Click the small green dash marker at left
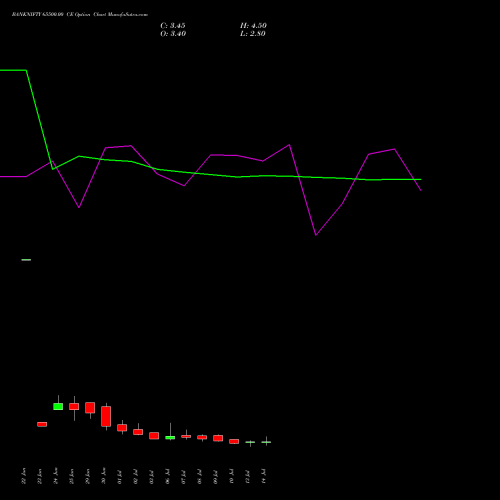The image size is (500, 500). point(26,260)
